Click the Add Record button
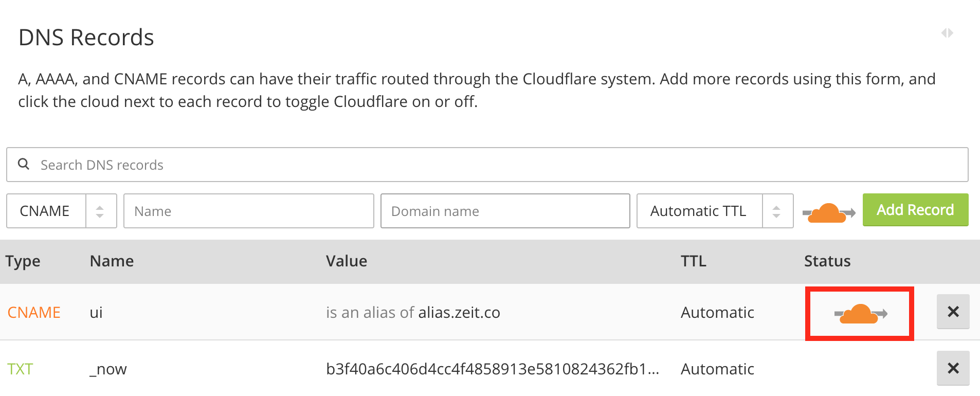The height and width of the screenshot is (396, 980). click(915, 210)
